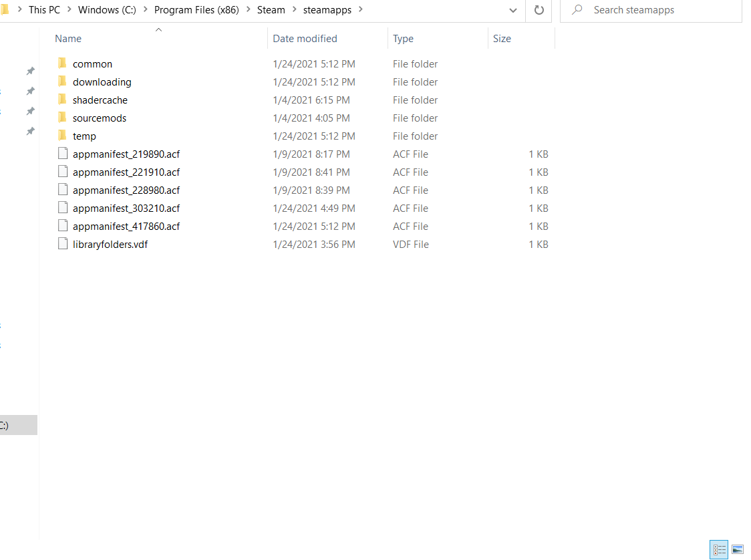Refresh the steamapps folder view
The height and width of the screenshot is (560, 751).
539,10
